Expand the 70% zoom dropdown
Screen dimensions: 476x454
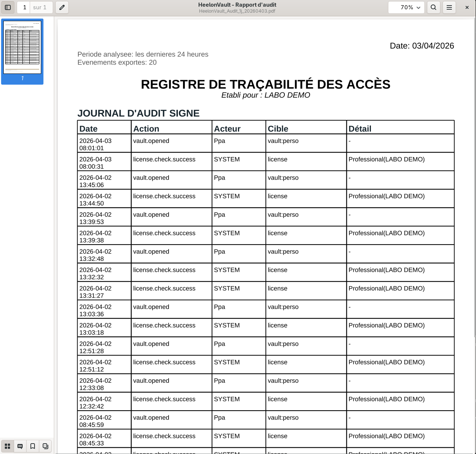(406, 7)
